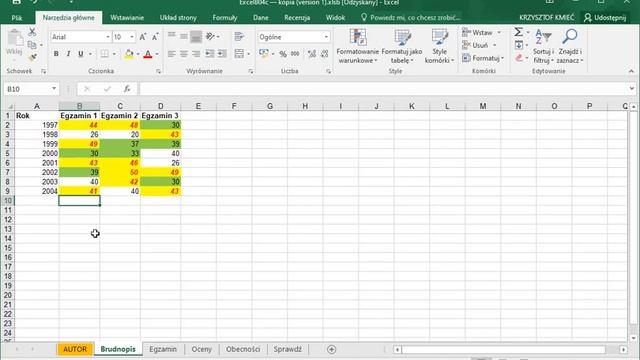Image resolution: width=640 pixels, height=360 pixels.
Task: Toggle align text right
Action: tap(196, 54)
